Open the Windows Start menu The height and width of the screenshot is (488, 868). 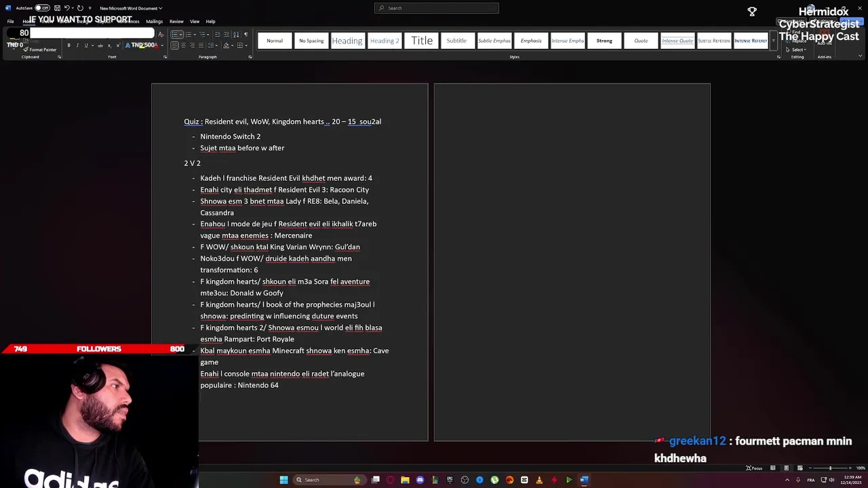(x=283, y=480)
